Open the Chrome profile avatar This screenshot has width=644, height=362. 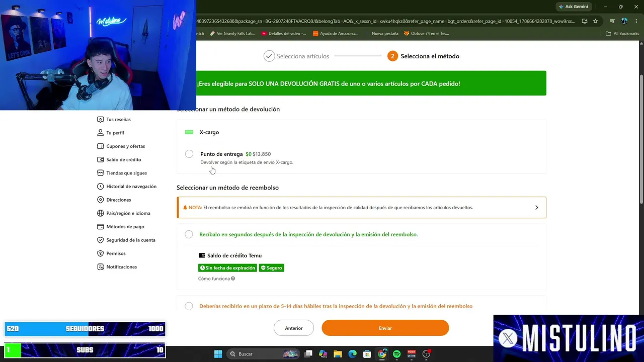(624, 21)
